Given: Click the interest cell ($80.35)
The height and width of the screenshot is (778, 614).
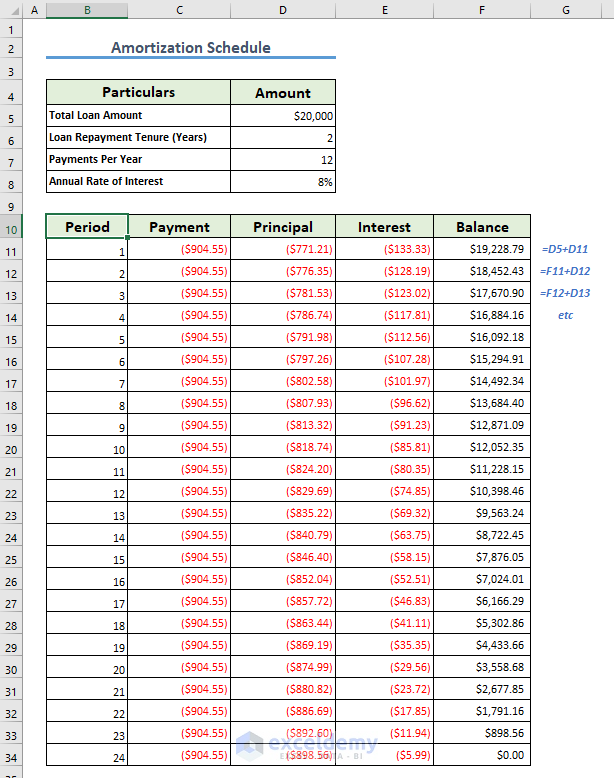Looking at the screenshot, I should point(385,469).
